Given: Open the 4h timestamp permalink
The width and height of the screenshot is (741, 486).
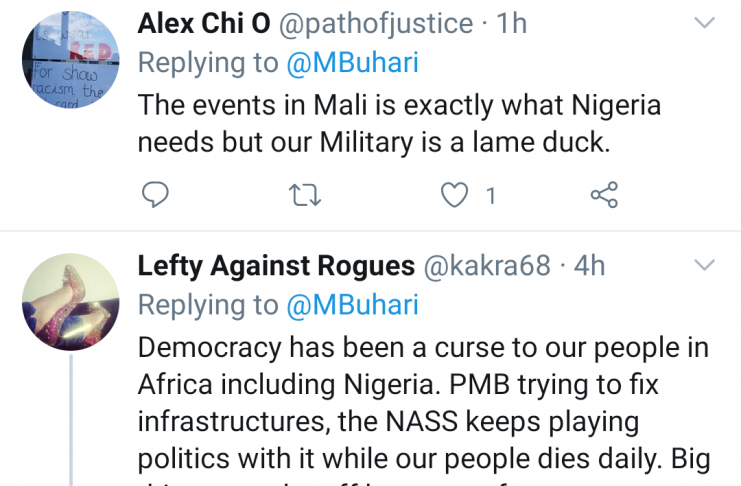Looking at the screenshot, I should pyautogui.click(x=589, y=266).
